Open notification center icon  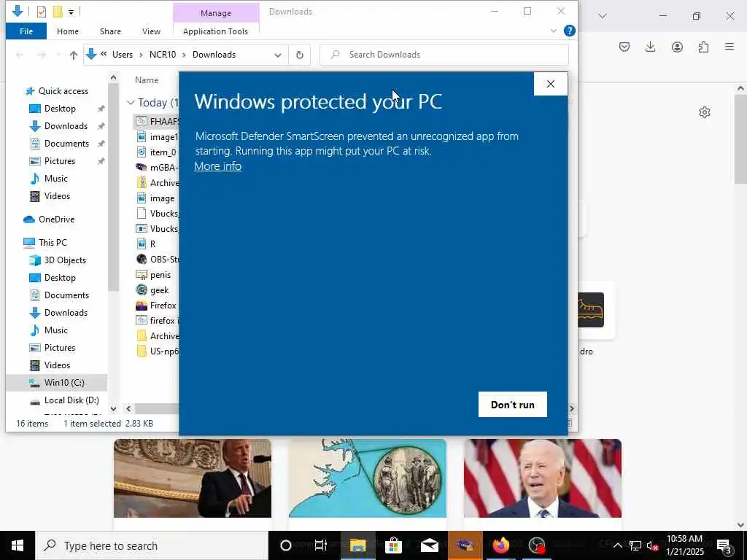pos(724,545)
